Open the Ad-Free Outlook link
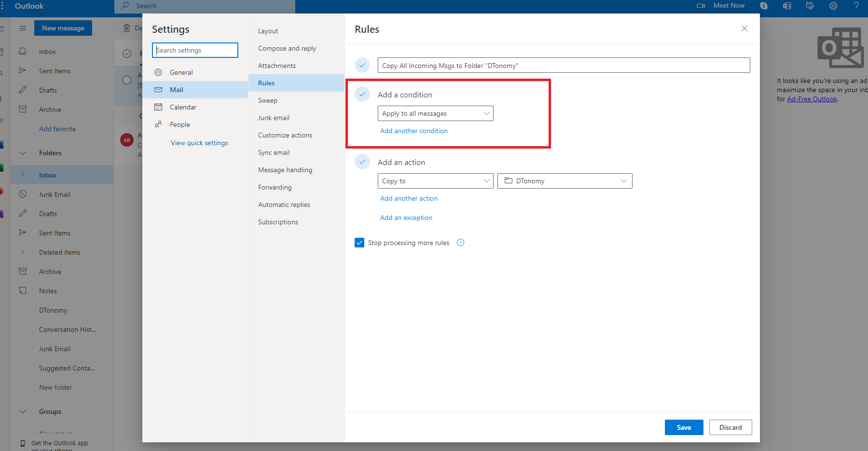Screen dimensions: 868x451 tap(812, 99)
